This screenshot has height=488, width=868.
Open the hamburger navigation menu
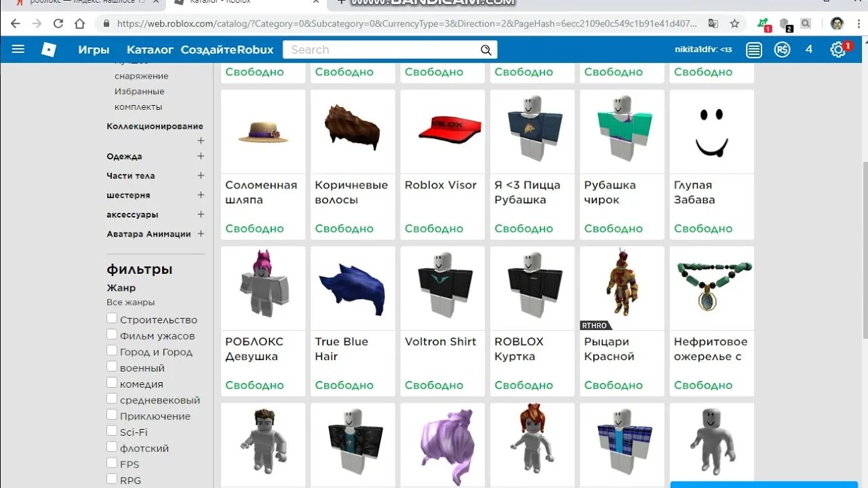18,49
